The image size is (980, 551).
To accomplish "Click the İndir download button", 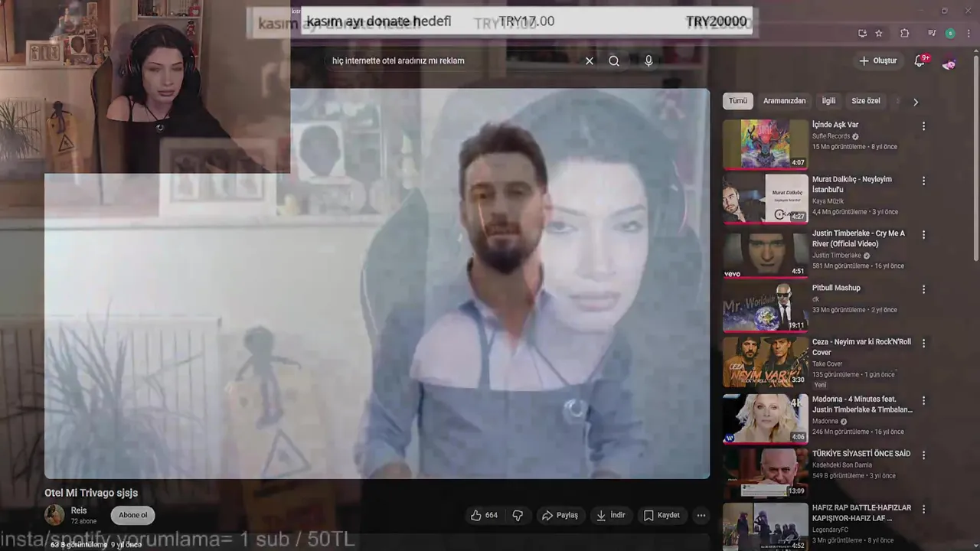I will tap(610, 515).
